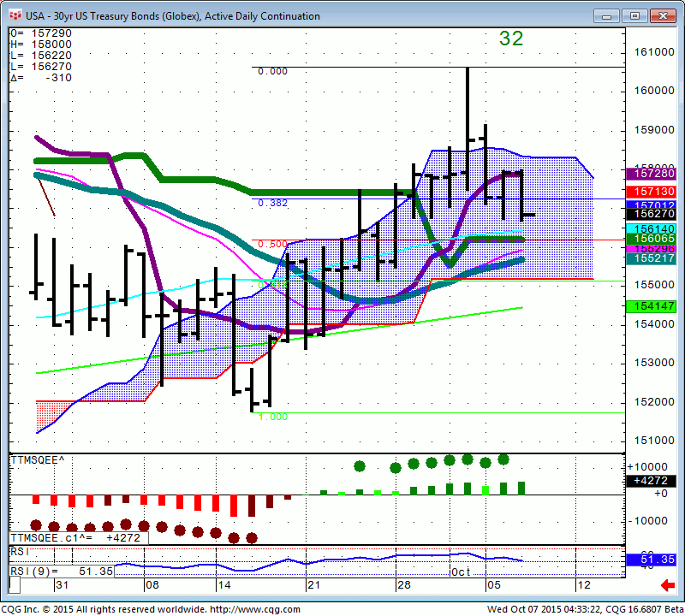Click the 1.000 Fibonacci level label
The width and height of the screenshot is (685, 616).
click(x=273, y=417)
